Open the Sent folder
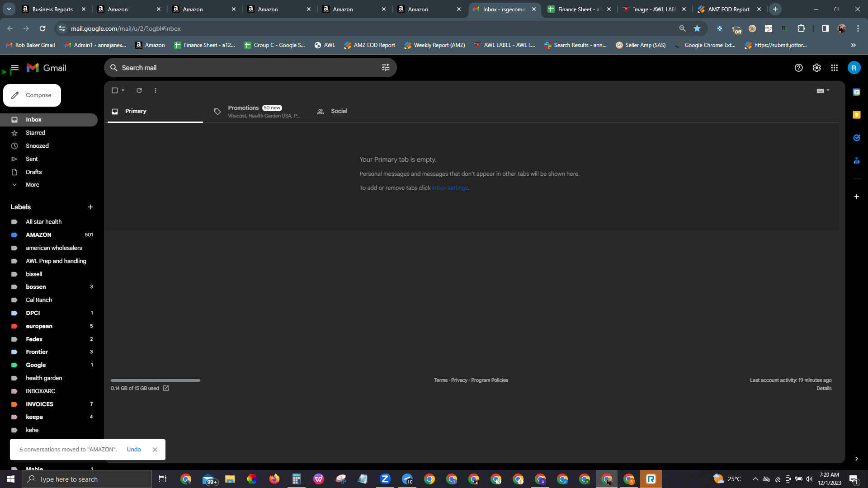 (x=49, y=159)
